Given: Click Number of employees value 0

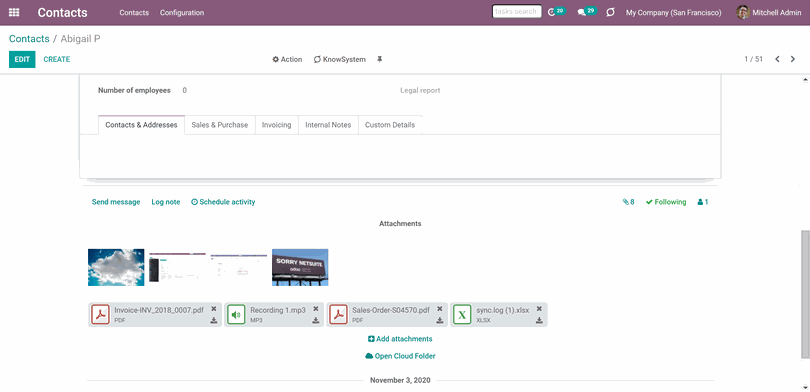Looking at the screenshot, I should [x=184, y=90].
